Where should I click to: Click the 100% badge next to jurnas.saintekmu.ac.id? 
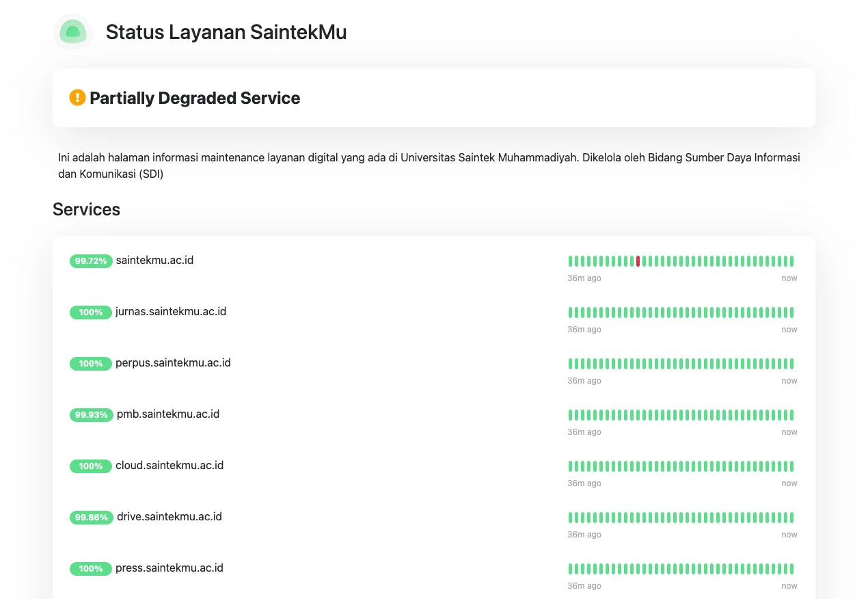91,312
